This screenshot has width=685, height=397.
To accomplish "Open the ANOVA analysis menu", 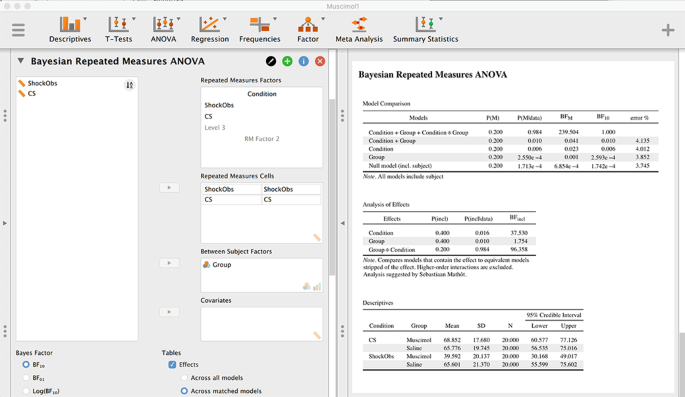I will 163,30.
